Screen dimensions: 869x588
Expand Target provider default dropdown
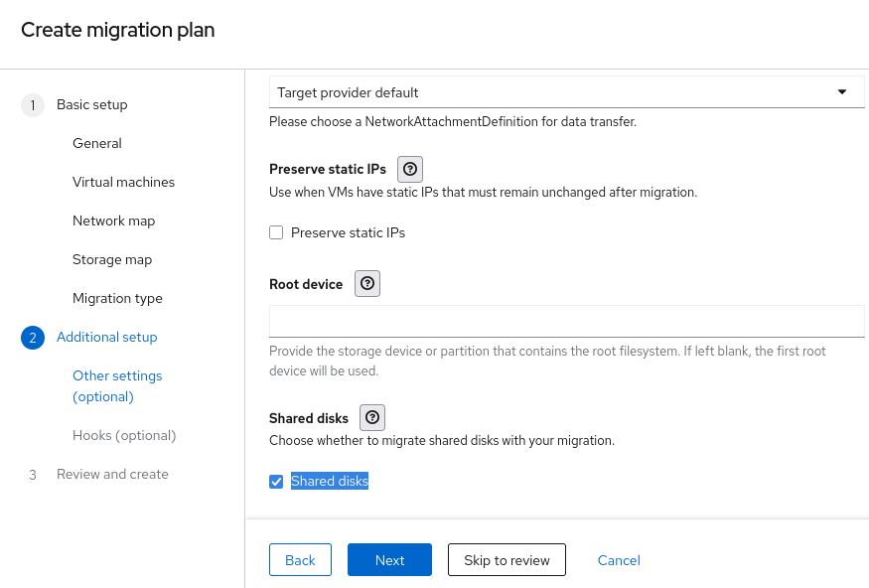[566, 92]
